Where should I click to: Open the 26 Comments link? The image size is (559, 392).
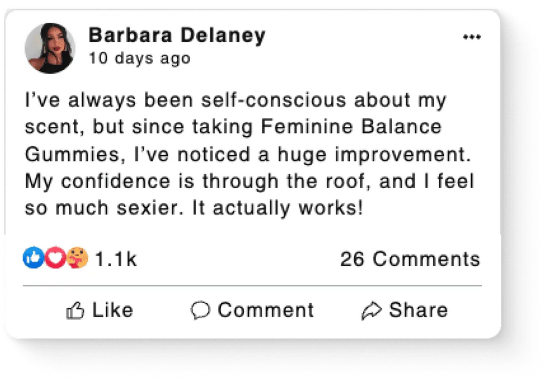(x=410, y=259)
